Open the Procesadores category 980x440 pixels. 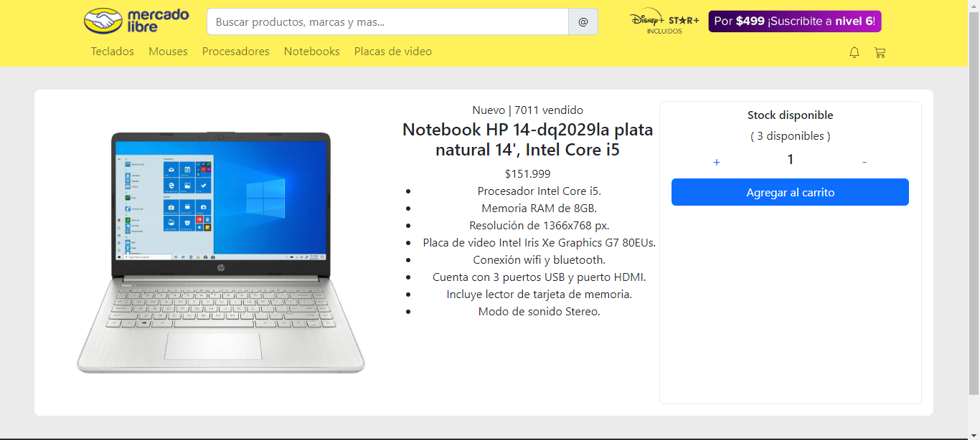236,52
